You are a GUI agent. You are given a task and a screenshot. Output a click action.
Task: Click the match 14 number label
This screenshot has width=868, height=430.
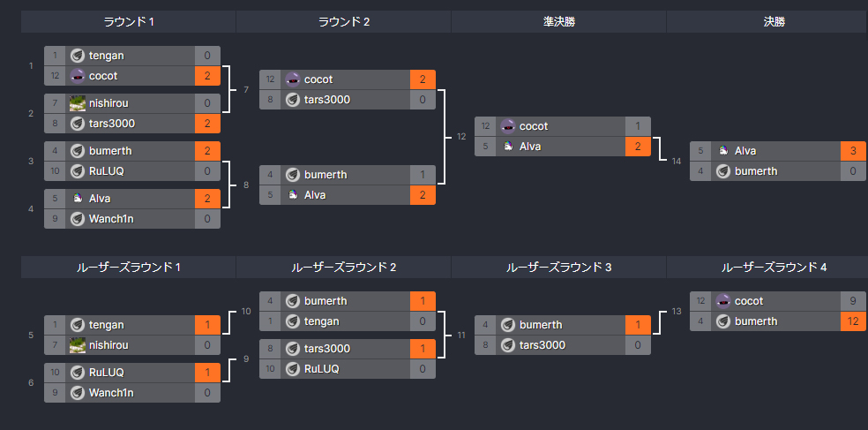(676, 162)
